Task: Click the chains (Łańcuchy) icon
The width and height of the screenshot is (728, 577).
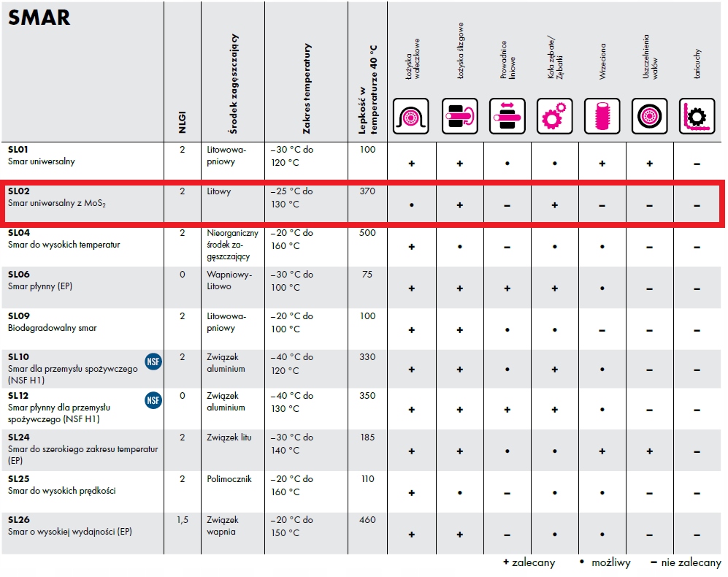Action: click(x=697, y=116)
